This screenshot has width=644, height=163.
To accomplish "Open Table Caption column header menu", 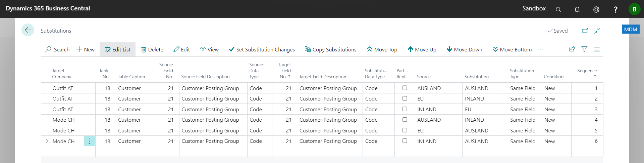I will [x=131, y=77].
